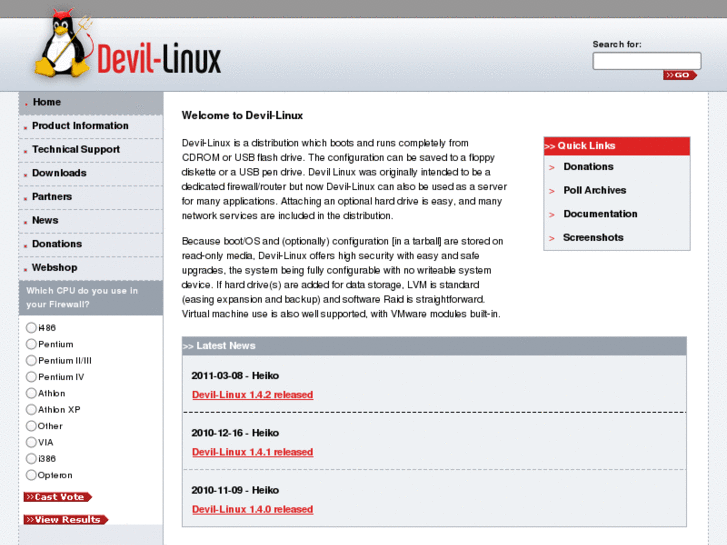View Screenshots from Quick Links
Viewport: 727px width, 545px height.
point(593,238)
